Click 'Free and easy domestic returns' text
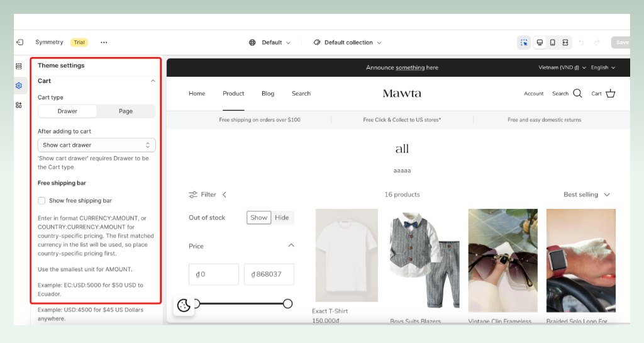644x343 pixels. [x=544, y=120]
